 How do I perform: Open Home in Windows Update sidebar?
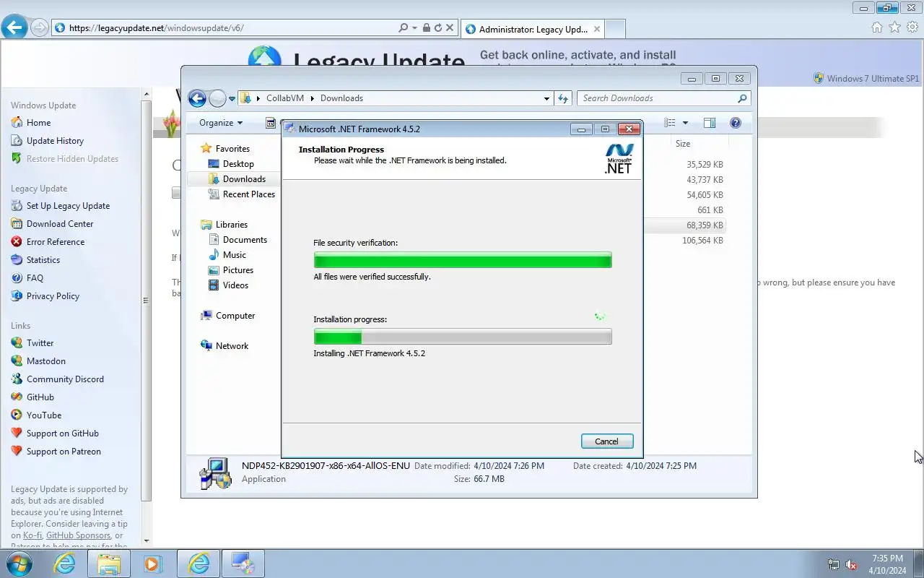(38, 123)
